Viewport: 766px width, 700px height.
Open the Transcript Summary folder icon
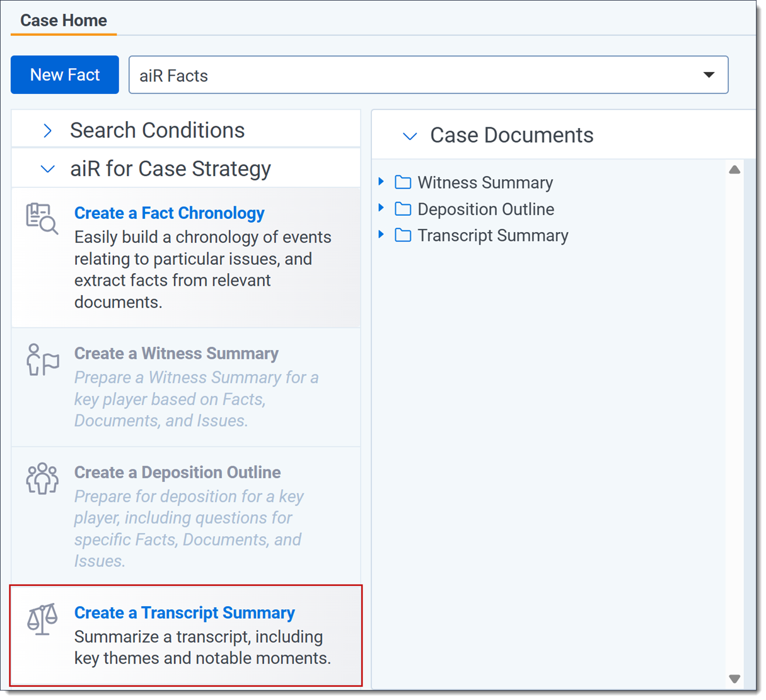coord(403,235)
